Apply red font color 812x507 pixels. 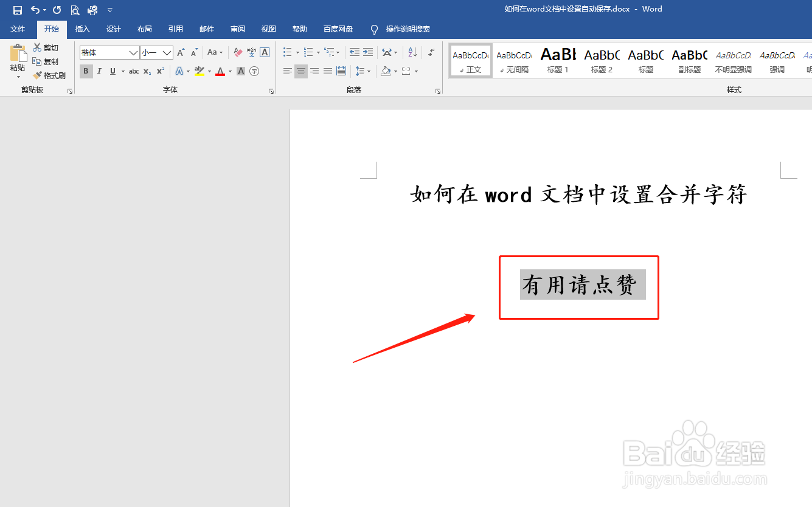click(220, 71)
